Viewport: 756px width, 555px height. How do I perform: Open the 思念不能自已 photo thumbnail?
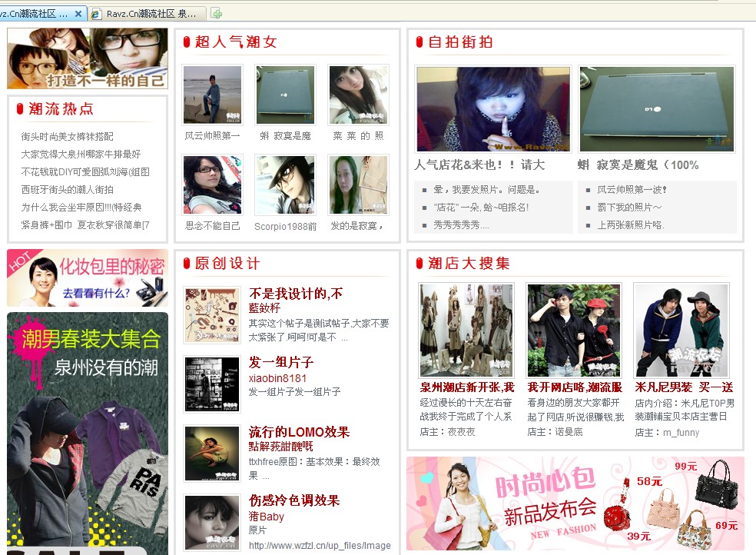pos(212,184)
